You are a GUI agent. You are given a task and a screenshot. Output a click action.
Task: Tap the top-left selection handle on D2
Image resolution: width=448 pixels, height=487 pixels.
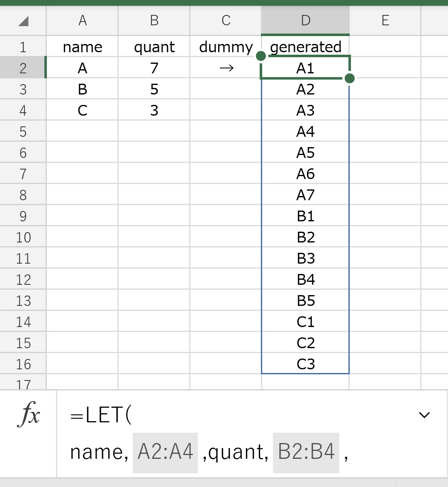pyautogui.click(x=261, y=56)
